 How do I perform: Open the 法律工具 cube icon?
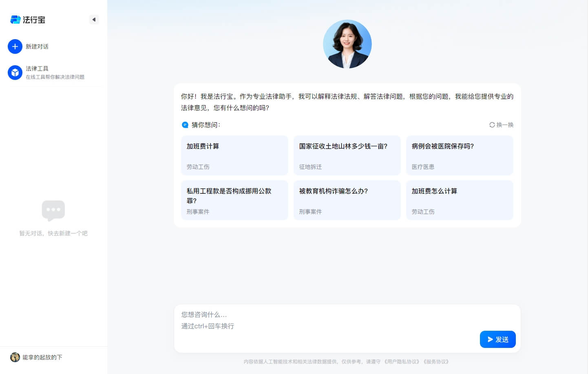[x=15, y=73]
